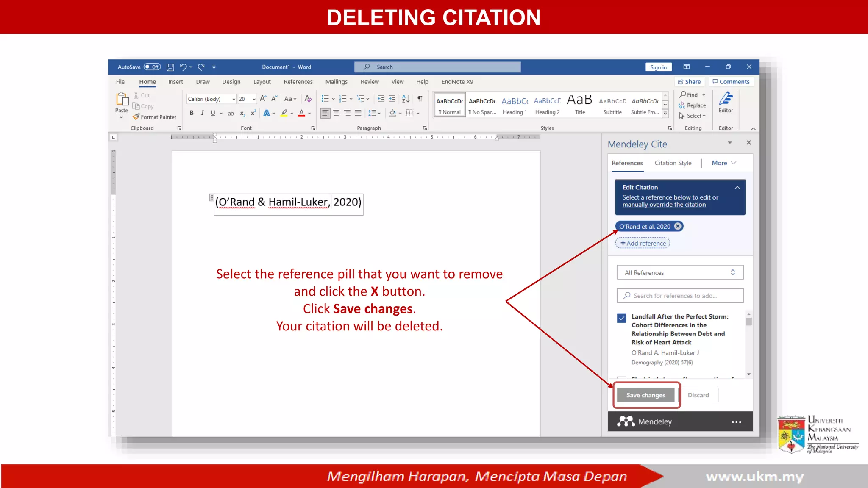
Task: Expand the More menu in Mendeley Cite
Action: pyautogui.click(x=724, y=163)
